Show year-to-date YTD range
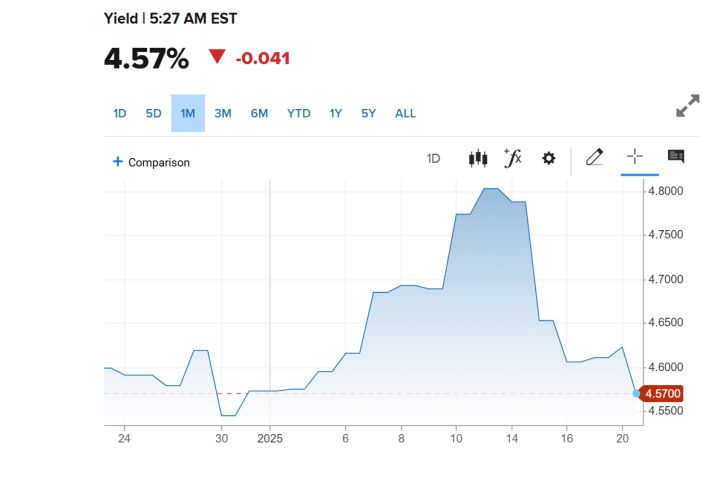Image resolution: width=720 pixels, height=480 pixels. pos(299,113)
